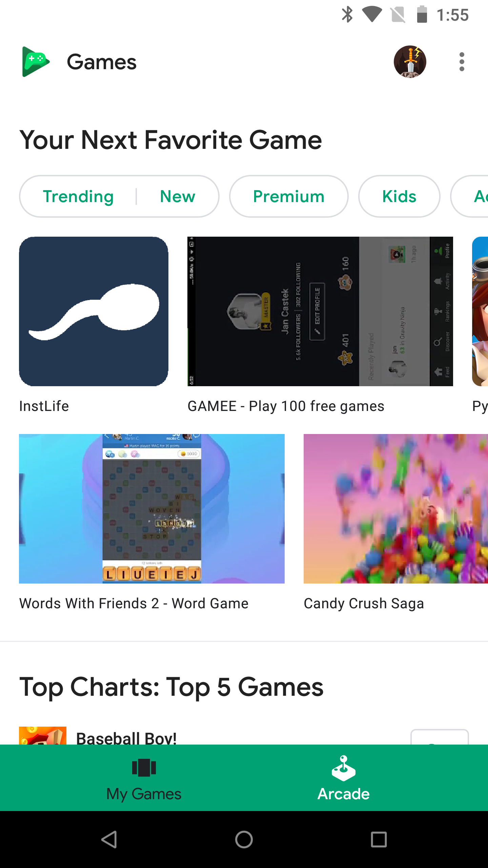The image size is (488, 868).
Task: Tap the Android home circle button
Action: click(244, 840)
